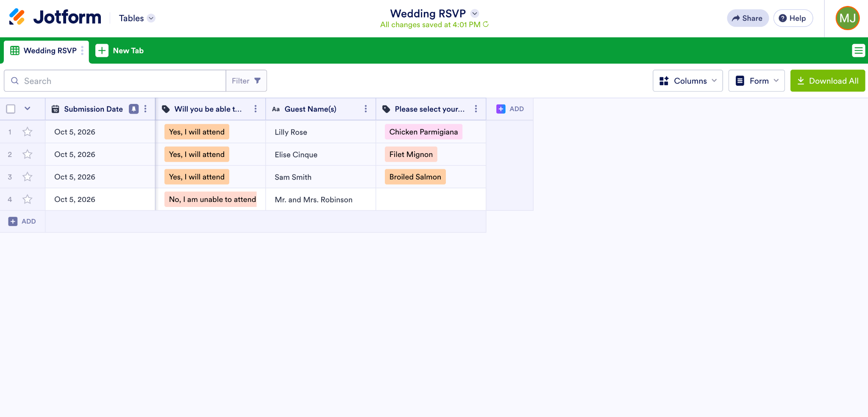Open 'Please select your...' column options
This screenshot has width=868, height=417.
pos(476,109)
